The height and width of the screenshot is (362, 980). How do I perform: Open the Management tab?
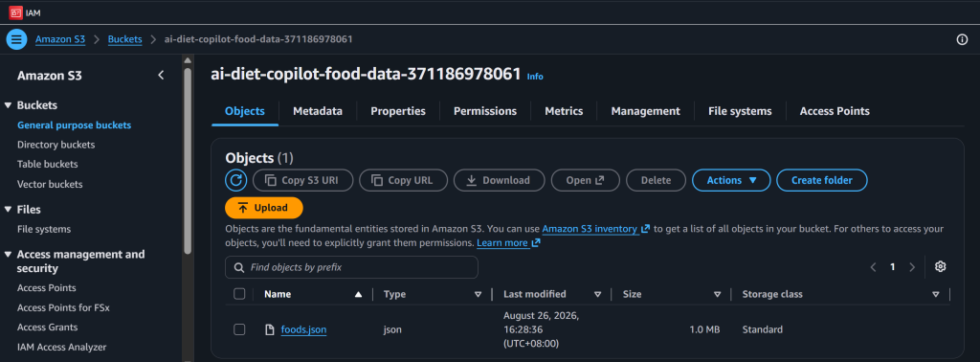[x=646, y=111]
